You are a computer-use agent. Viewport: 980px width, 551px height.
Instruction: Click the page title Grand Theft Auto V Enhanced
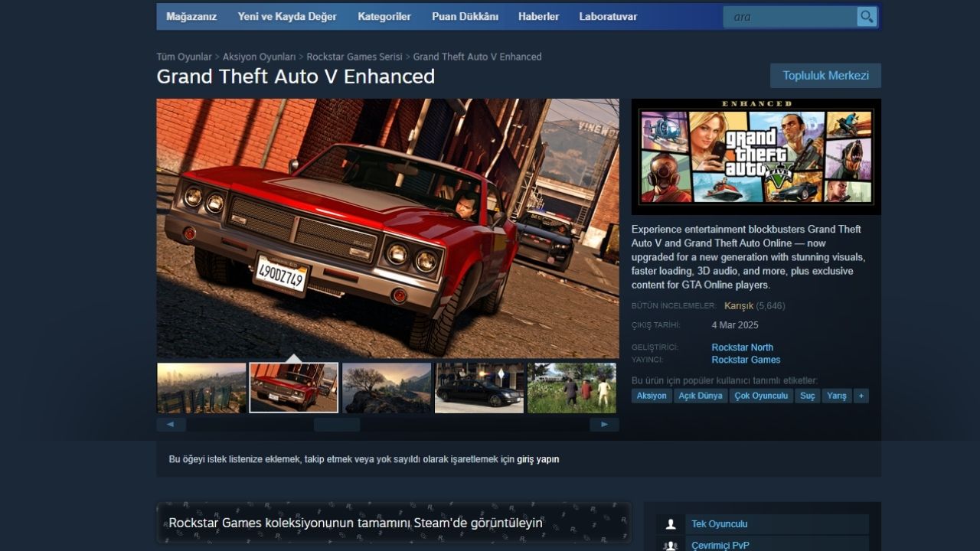coord(296,77)
